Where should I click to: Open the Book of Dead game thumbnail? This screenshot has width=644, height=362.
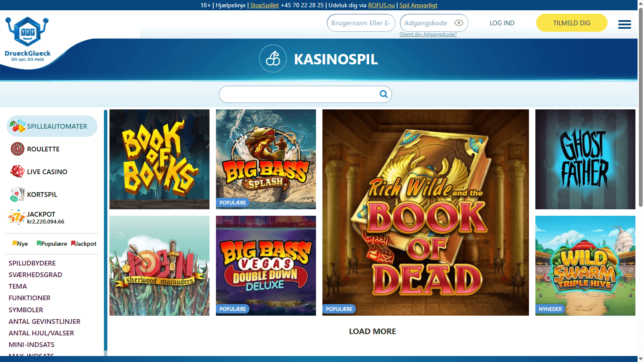[425, 212]
